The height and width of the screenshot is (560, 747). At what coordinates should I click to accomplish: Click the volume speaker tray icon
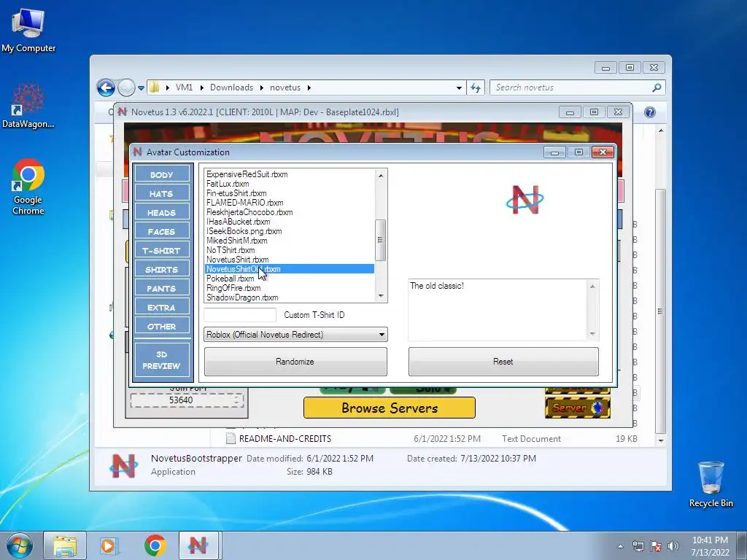coord(673,546)
